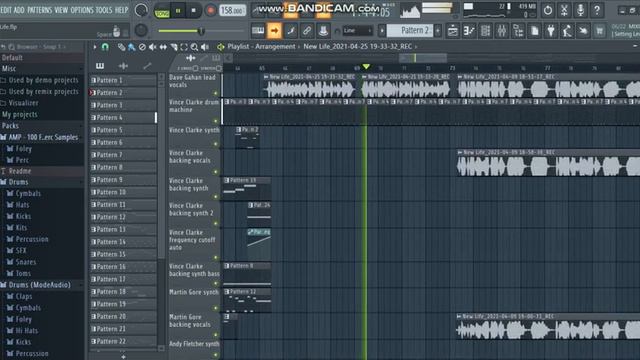The height and width of the screenshot is (360, 640).
Task: Select the playlist Draw pencil tool
Action: 121,47
